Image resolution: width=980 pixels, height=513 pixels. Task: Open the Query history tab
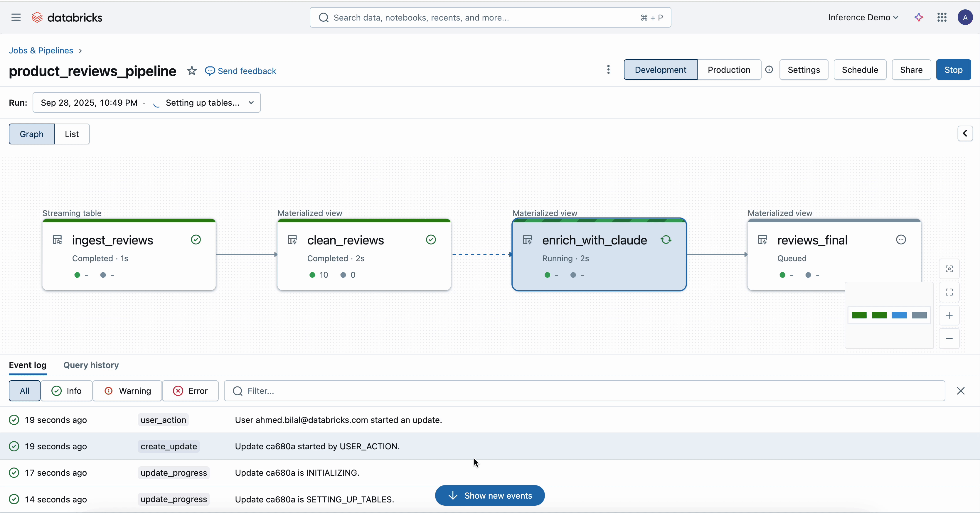(x=91, y=365)
